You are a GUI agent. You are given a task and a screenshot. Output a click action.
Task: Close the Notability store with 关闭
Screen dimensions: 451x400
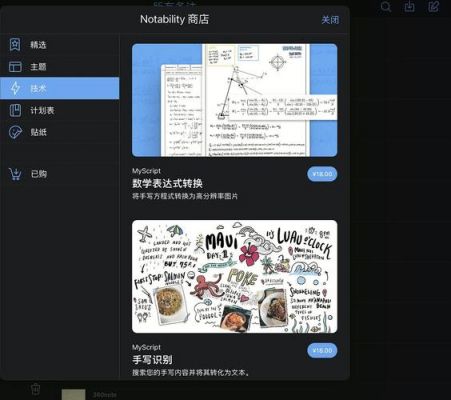point(330,20)
